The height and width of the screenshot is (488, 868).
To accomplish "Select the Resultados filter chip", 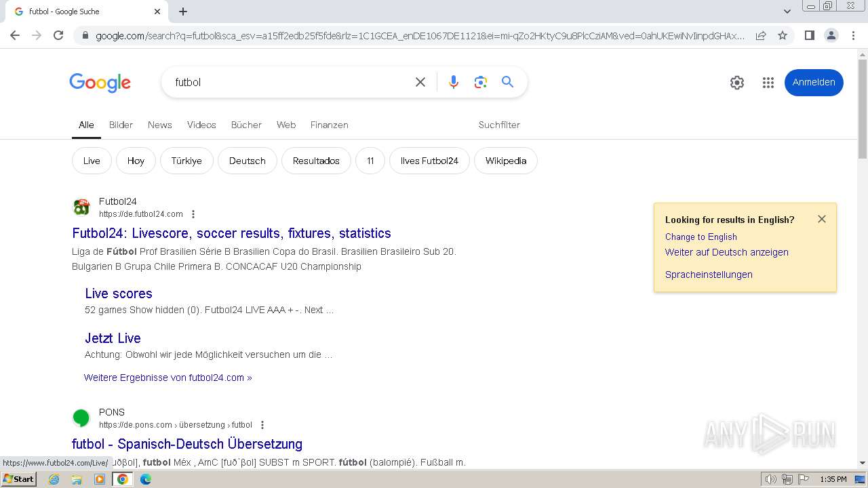I will 316,161.
